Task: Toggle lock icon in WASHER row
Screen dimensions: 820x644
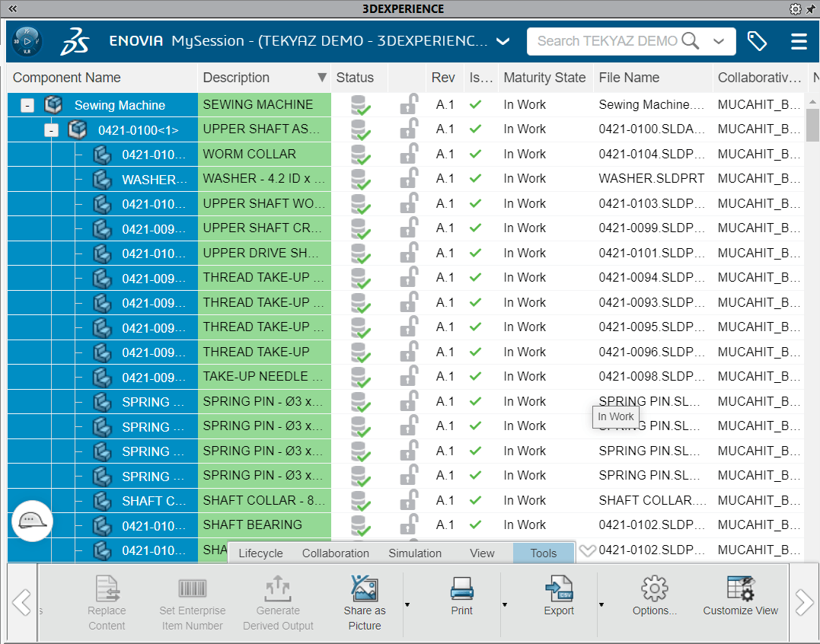Action: click(409, 178)
